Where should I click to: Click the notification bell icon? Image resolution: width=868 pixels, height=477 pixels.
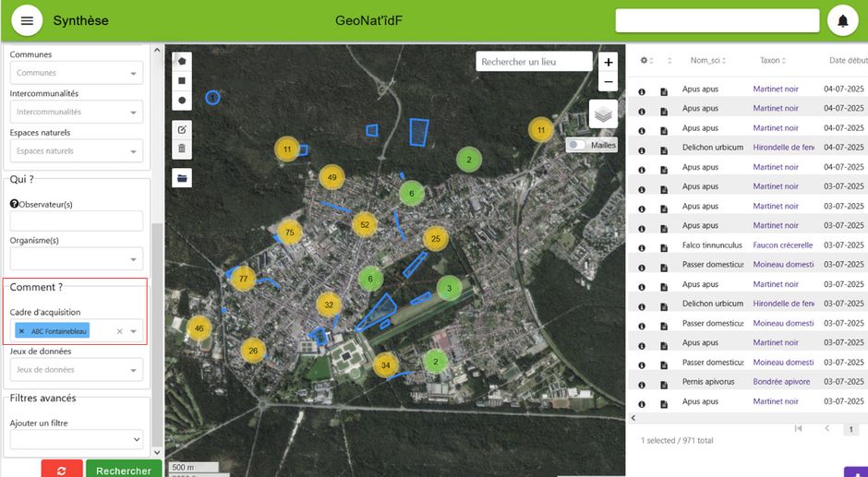click(842, 20)
